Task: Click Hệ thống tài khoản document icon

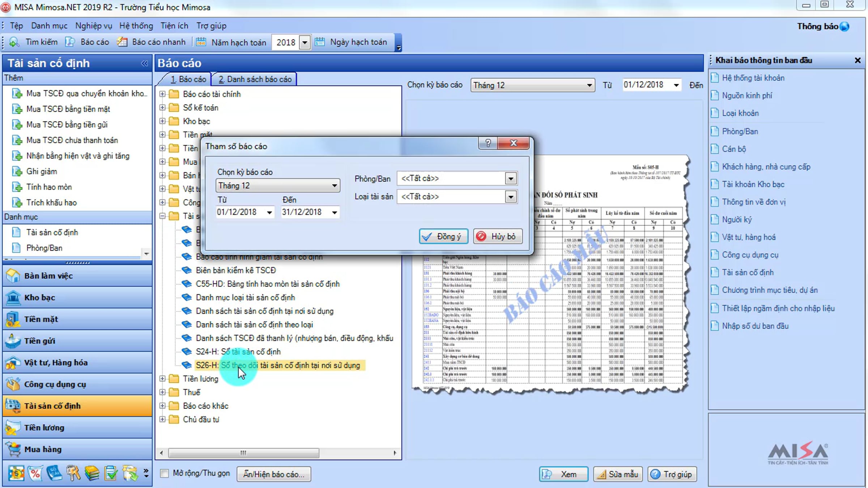Action: coord(715,78)
